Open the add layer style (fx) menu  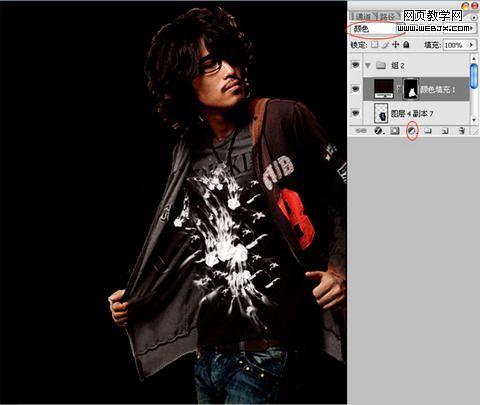tap(378, 131)
